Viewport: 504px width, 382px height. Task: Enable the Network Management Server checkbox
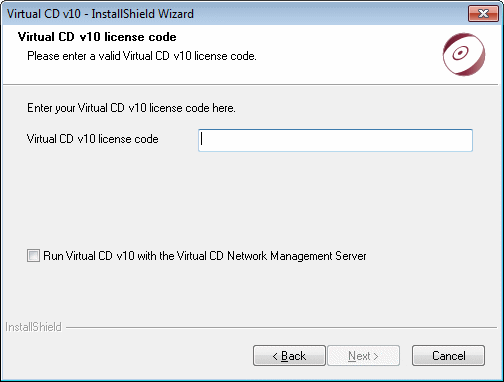(33, 256)
